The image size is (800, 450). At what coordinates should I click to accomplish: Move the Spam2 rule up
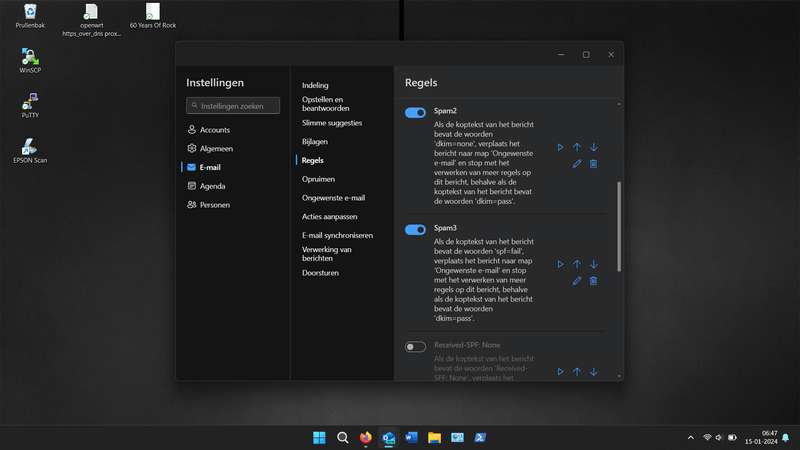tap(577, 147)
